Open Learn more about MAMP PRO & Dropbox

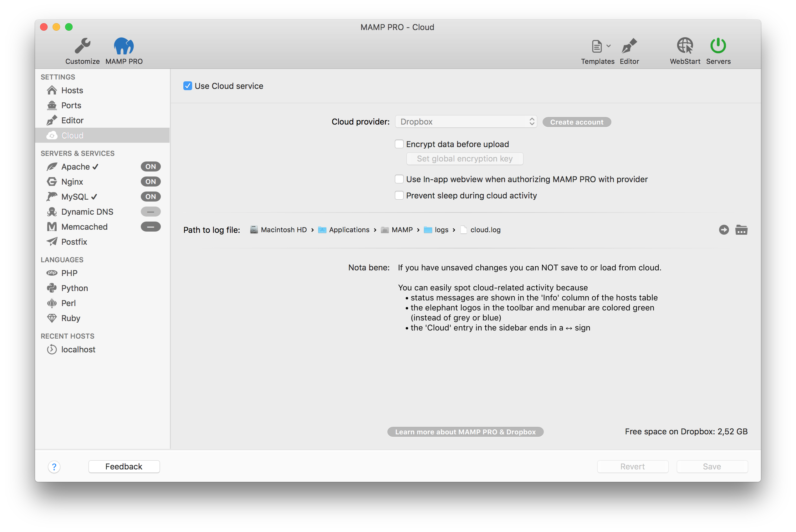tap(465, 432)
